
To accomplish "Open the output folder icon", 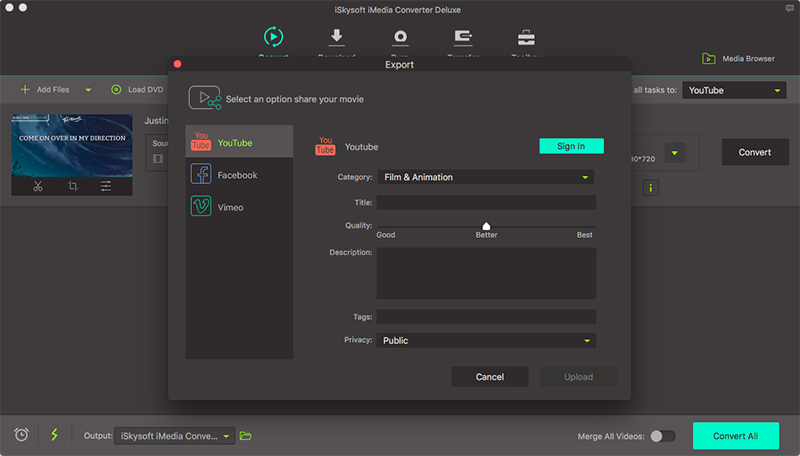I will 246,436.
